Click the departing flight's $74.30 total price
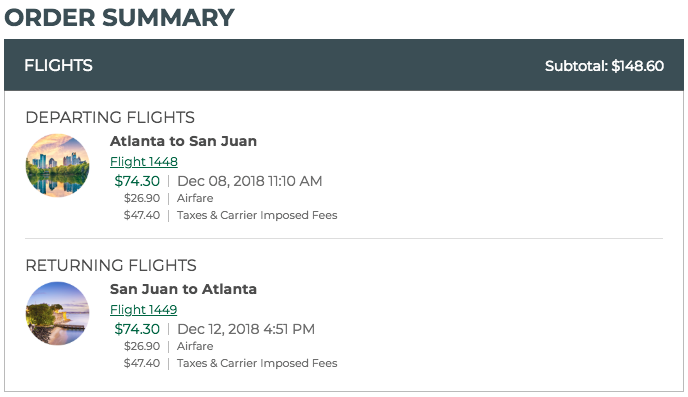 [137, 181]
